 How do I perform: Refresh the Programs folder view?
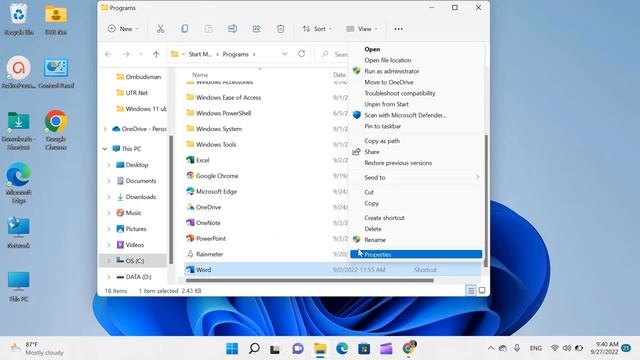click(302, 54)
